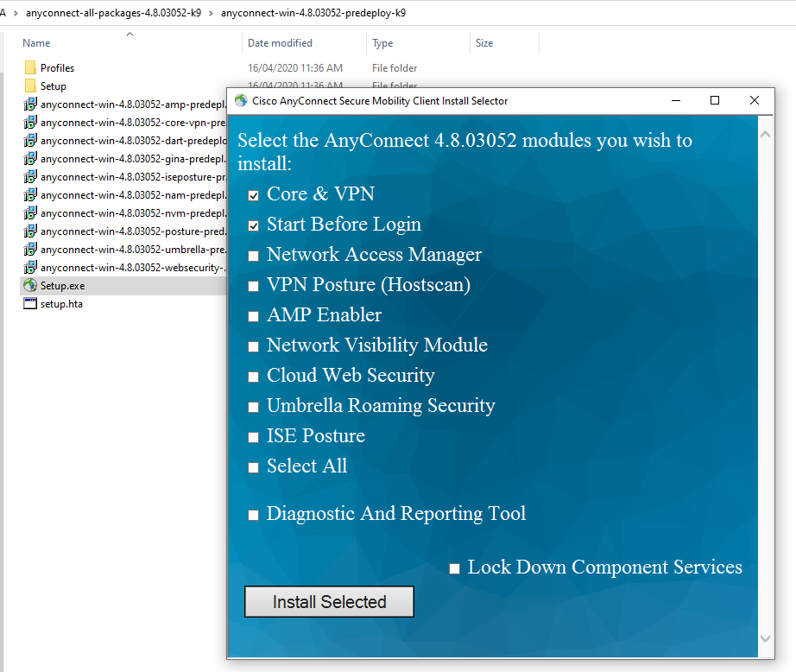Close the Install Selector window
Viewport: 796px width, 672px height.
(755, 100)
